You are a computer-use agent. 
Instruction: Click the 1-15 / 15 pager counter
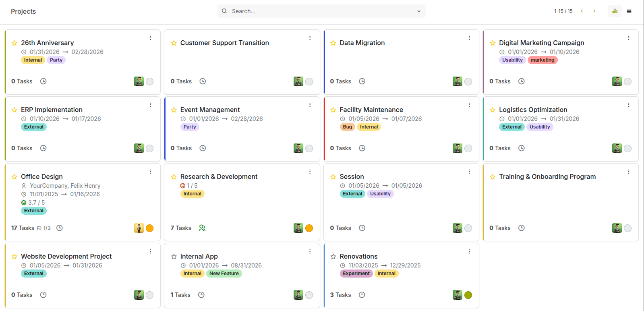[563, 11]
